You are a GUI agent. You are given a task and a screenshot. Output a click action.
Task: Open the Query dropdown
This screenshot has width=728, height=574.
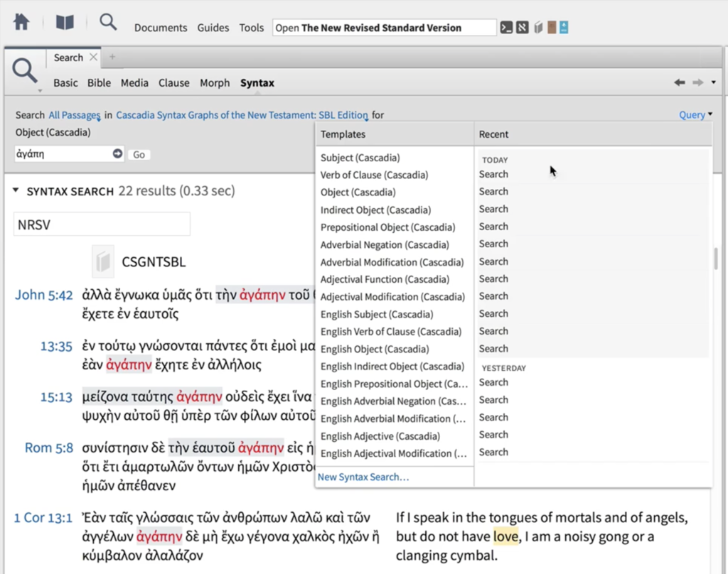tap(695, 114)
